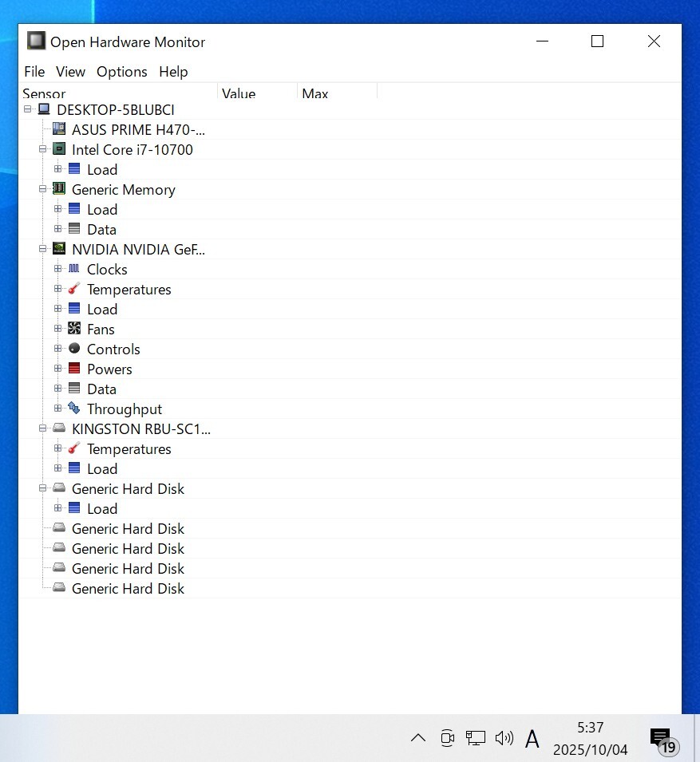Screen dimensions: 700x762
Task: Click the blue Load icon under Intel Core i7-10700
Action: tap(74, 168)
